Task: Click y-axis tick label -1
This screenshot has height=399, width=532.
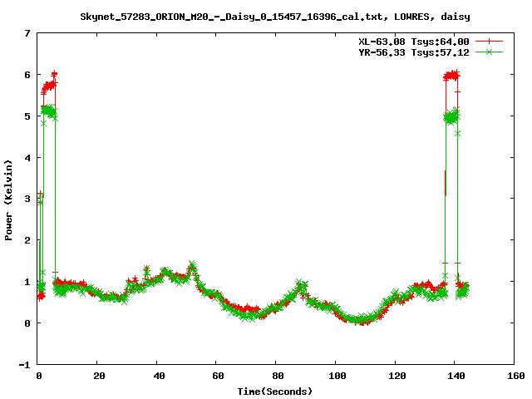Action: (24, 365)
